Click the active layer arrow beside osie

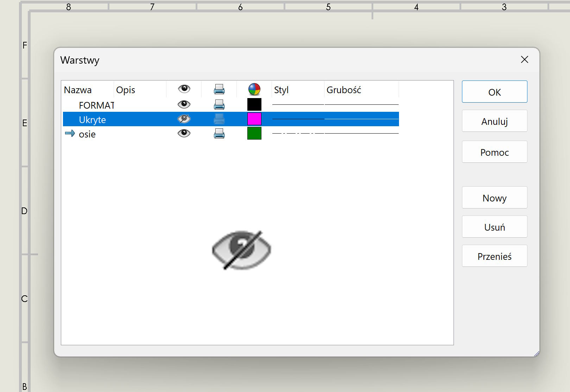[x=70, y=133]
